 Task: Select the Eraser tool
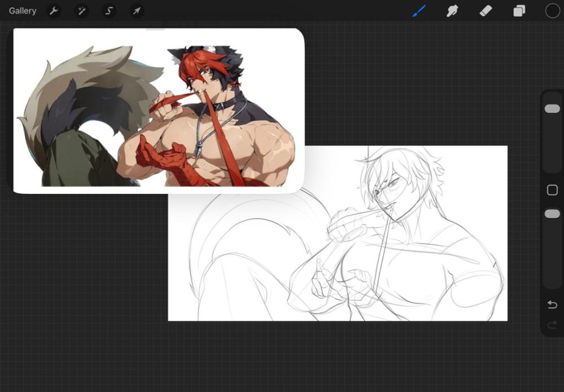486,11
